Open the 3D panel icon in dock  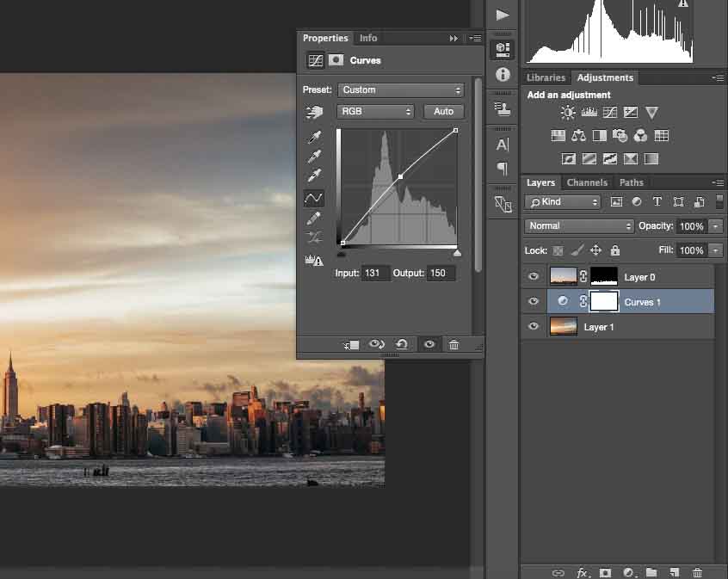tap(503, 49)
